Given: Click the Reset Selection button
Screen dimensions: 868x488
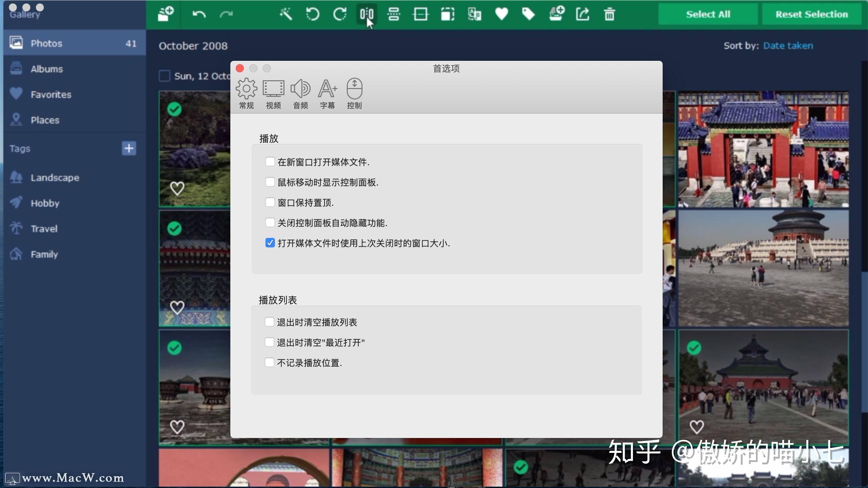Looking at the screenshot, I should click(x=811, y=14).
